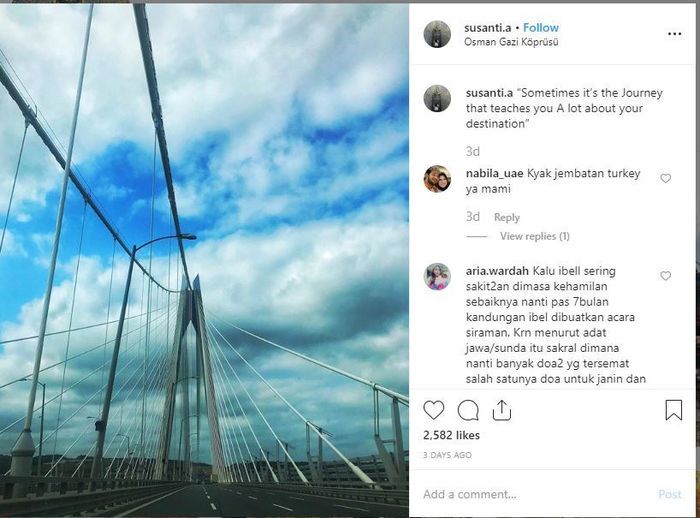The height and width of the screenshot is (518, 700).
Task: Like nabila_uae's comment
Action: (x=666, y=179)
